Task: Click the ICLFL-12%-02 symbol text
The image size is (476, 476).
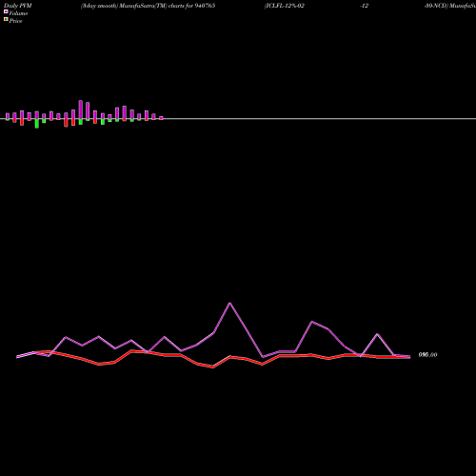Action: (x=285, y=6)
